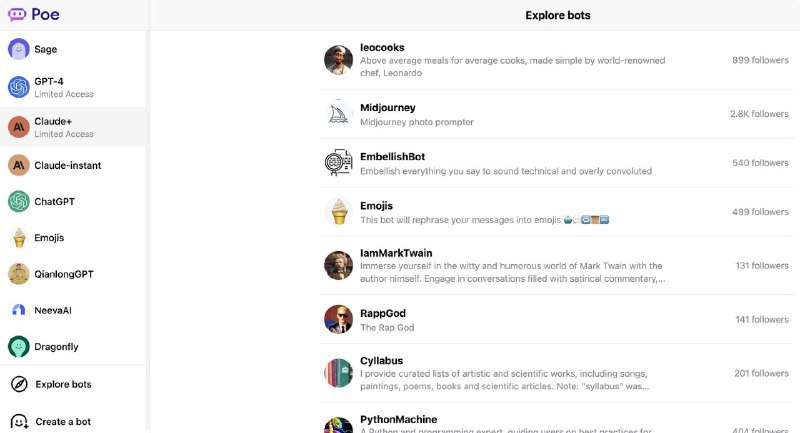Select the EmbellishBot listing
The width and height of the screenshot is (800, 433).
pyautogui.click(x=392, y=156)
